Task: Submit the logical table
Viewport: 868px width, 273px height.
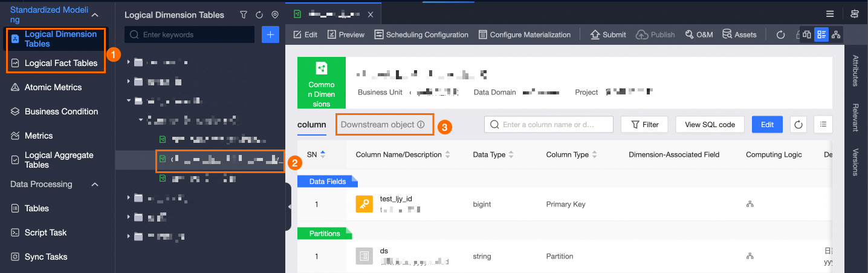Action: (x=608, y=35)
